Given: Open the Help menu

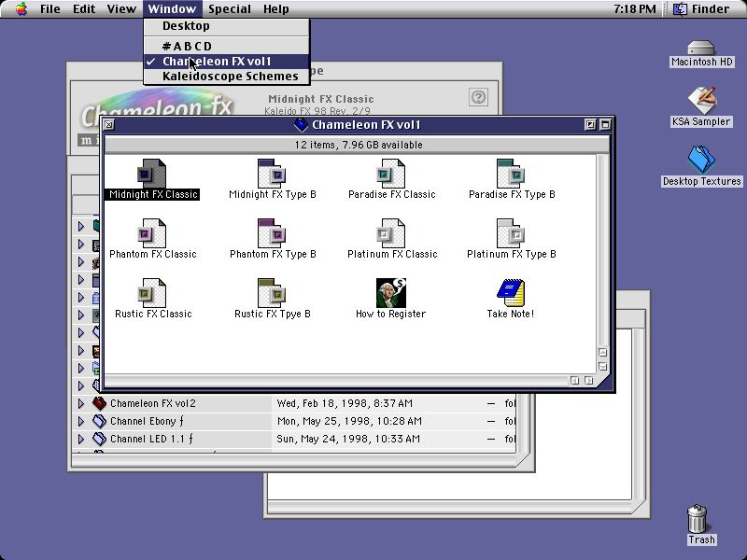Looking at the screenshot, I should click(275, 9).
